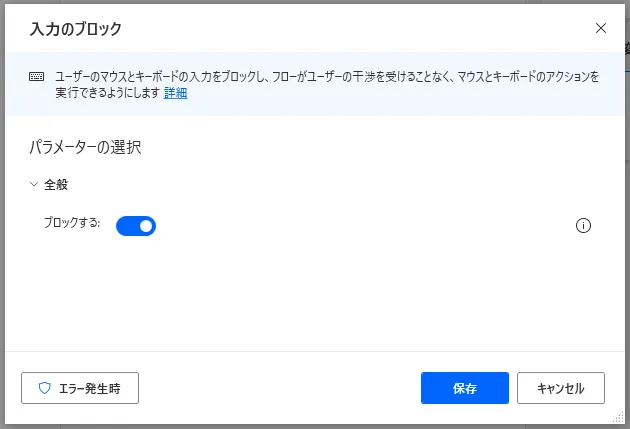Click the パラメーターの選択 heading
The image size is (630, 429).
[x=85, y=147]
